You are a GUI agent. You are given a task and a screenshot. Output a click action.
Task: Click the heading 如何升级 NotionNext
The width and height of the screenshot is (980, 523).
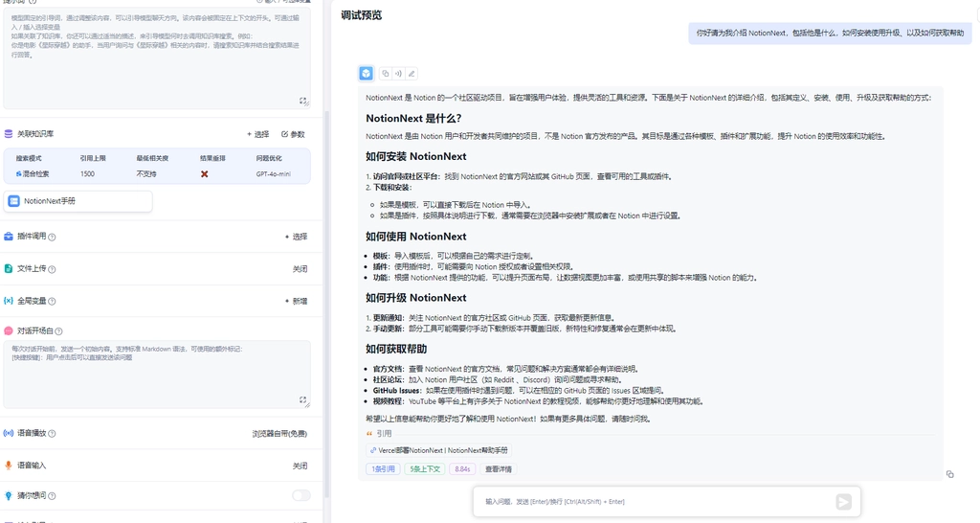pyautogui.click(x=416, y=298)
